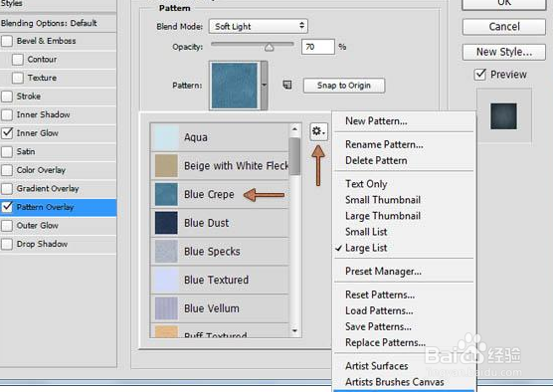Choose Reset Patterns... menu item

point(380,294)
